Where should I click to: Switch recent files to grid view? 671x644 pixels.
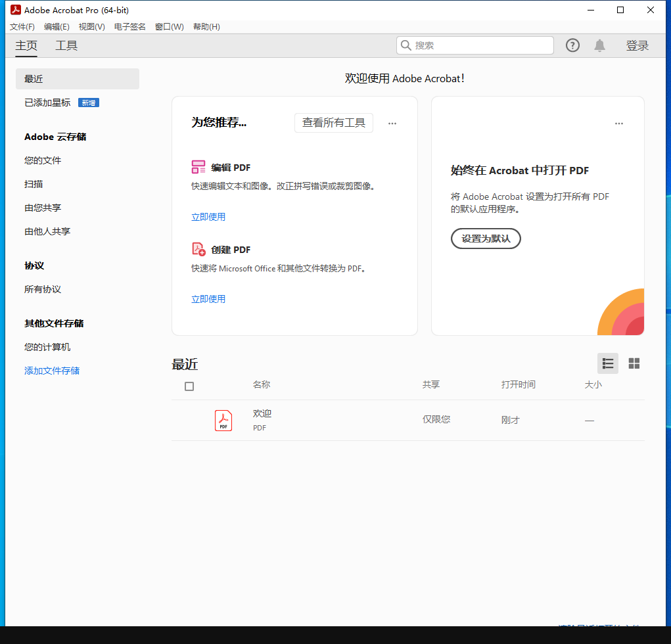coord(634,363)
